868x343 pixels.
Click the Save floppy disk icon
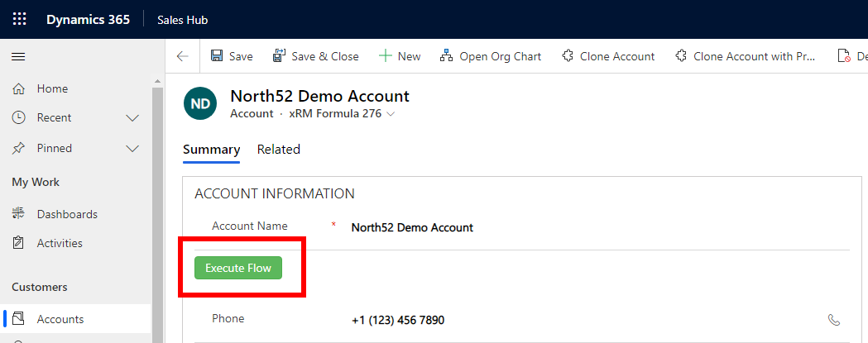217,56
